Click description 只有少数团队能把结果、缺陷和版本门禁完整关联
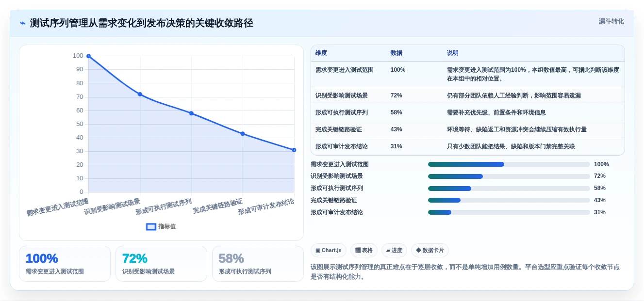Viewport: 644px width, 301px height. tap(511, 146)
